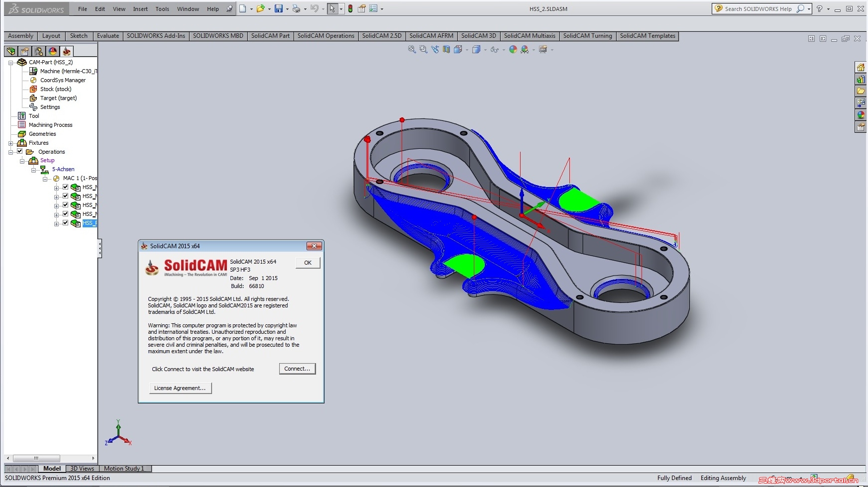Select the Stock (stock) tree item
Viewport: 868px width, 487px height.
[56, 89]
